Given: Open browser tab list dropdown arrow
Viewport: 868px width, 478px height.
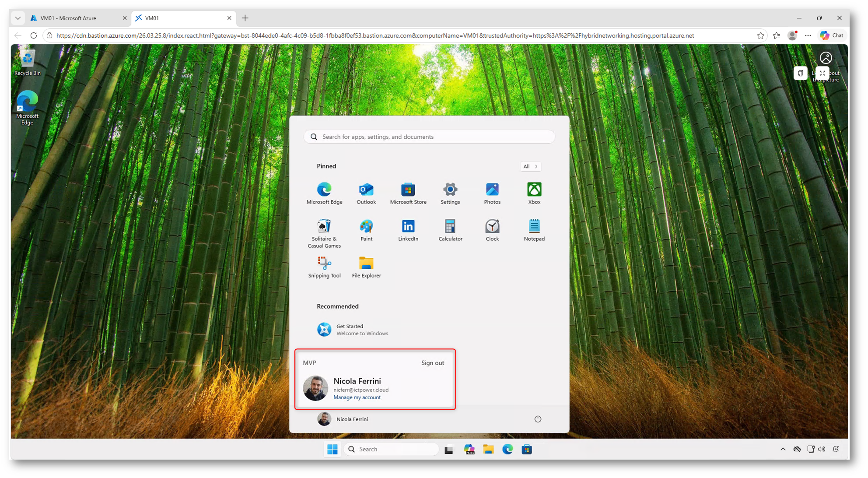Looking at the screenshot, I should point(18,18).
